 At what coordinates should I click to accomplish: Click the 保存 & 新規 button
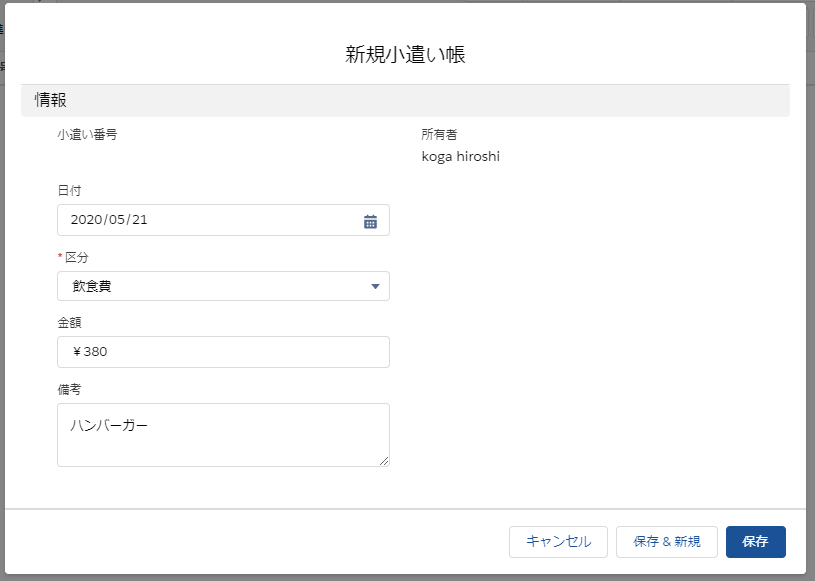coord(667,542)
